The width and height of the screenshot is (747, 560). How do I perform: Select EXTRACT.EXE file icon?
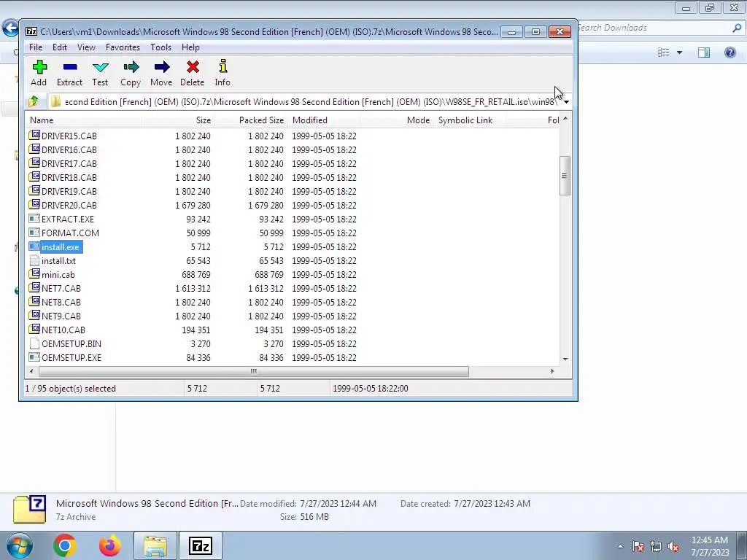click(x=34, y=219)
